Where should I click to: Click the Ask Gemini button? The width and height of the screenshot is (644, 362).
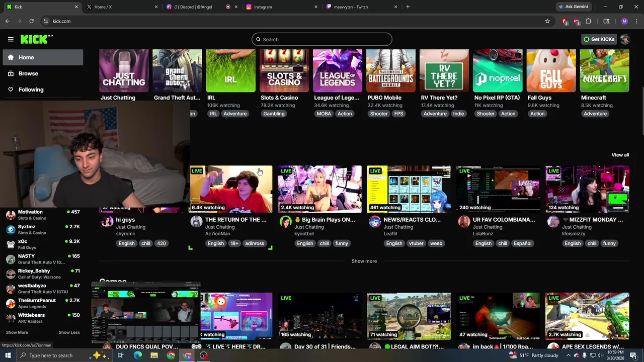[x=573, y=7]
